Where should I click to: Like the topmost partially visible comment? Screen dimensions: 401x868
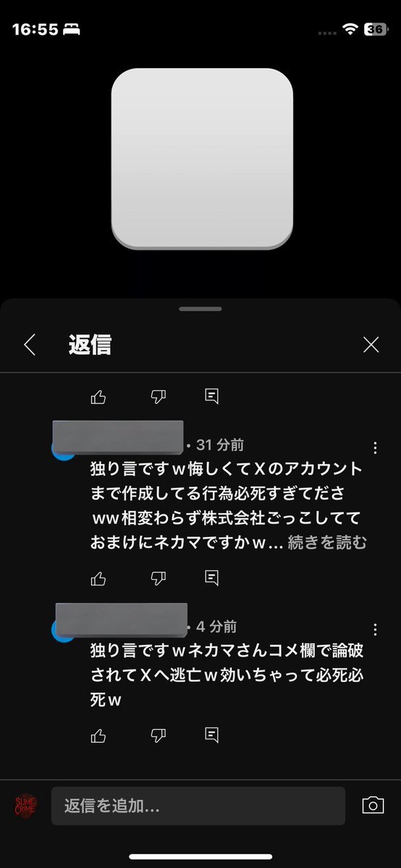coord(98,397)
